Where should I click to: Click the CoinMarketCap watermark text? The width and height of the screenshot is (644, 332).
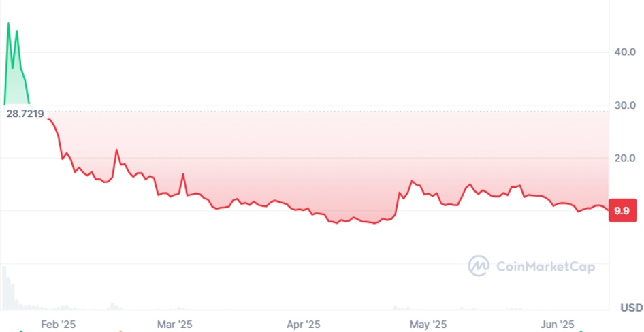point(545,267)
